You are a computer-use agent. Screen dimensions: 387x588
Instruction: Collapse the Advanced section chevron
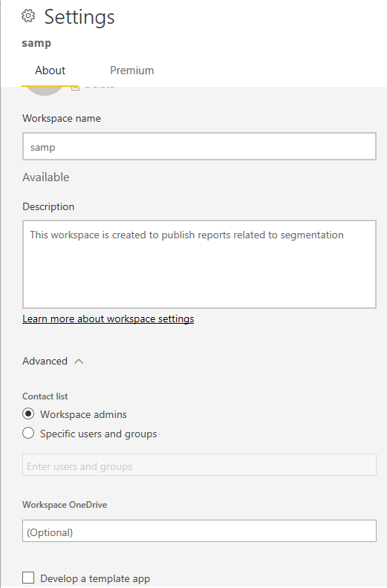coord(79,362)
